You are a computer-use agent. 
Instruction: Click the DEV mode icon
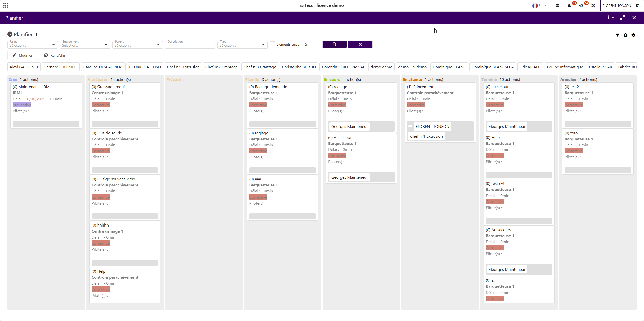click(x=557, y=6)
